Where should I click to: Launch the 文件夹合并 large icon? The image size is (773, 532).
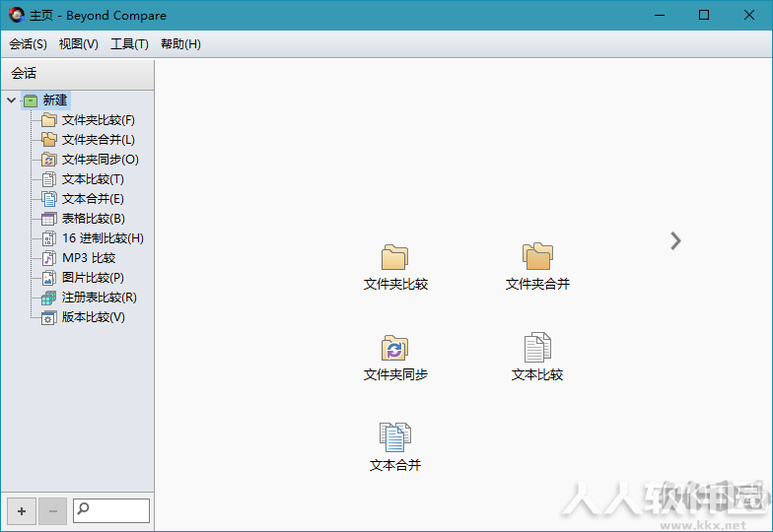pos(537,256)
